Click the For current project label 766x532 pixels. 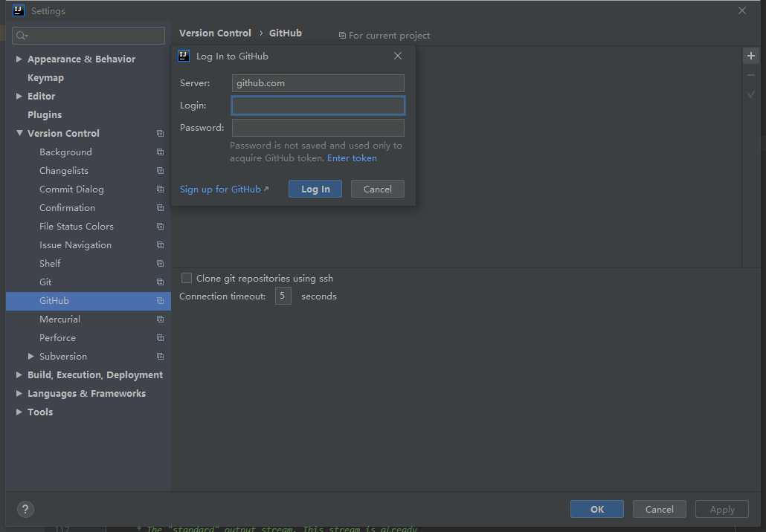(384, 35)
